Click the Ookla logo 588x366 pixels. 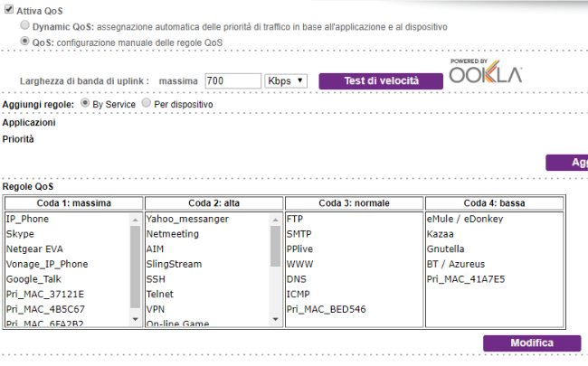[x=486, y=70]
